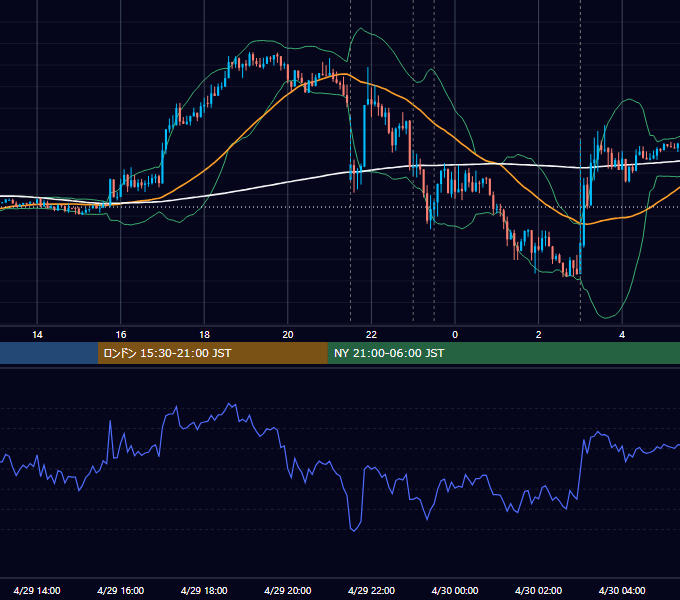Click the 4/30 00:00 date label

[x=455, y=590]
